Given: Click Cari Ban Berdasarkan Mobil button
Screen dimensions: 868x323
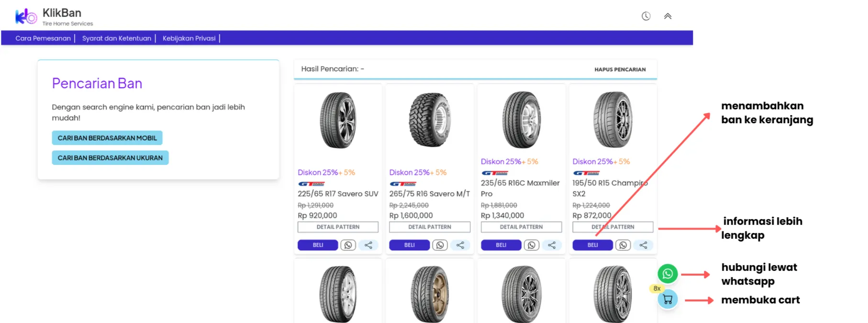Looking at the screenshot, I should (x=107, y=138).
